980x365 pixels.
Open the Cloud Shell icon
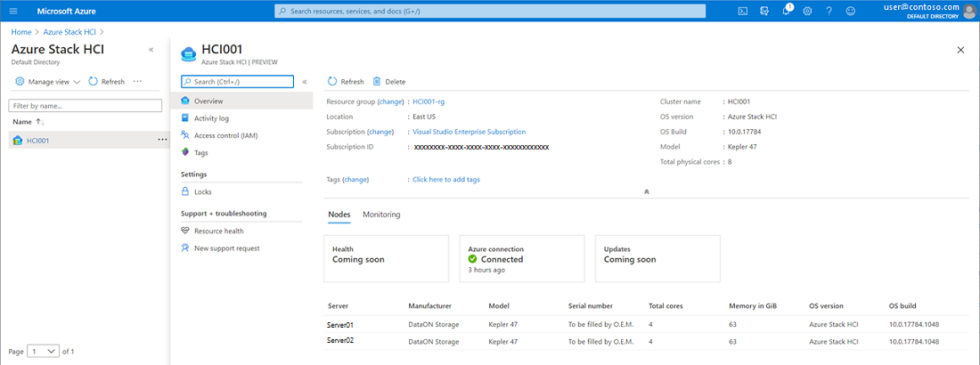coord(743,11)
